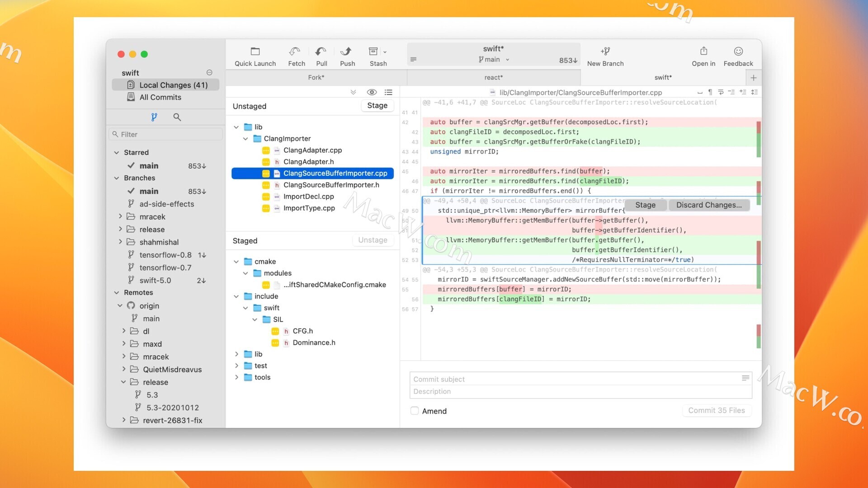Select the swift* tab

tap(663, 77)
